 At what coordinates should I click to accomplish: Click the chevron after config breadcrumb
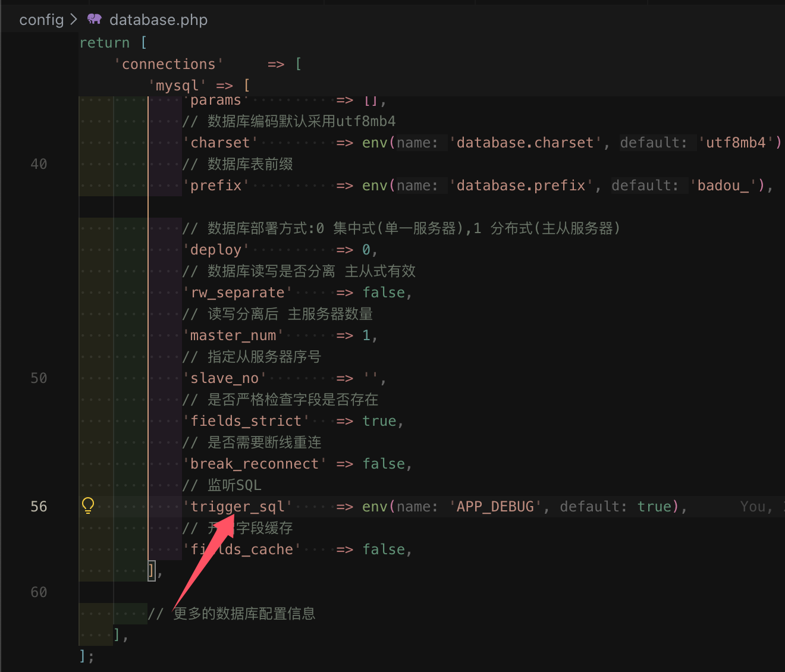coord(74,19)
